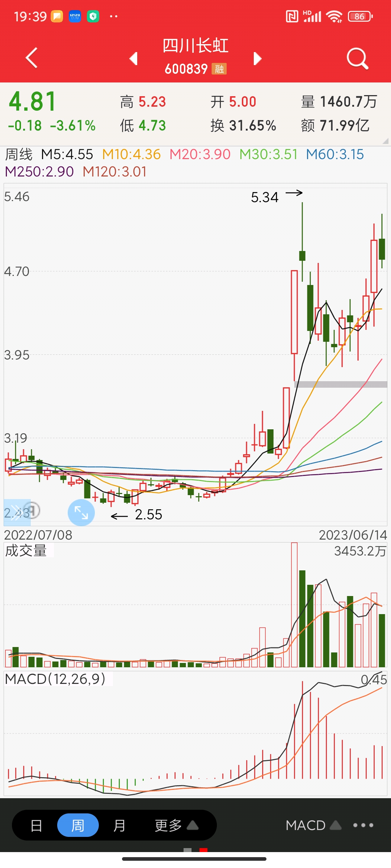Image resolution: width=391 pixels, height=868 pixels.
Task: Select the 周 weekly chart tab
Action: click(78, 825)
